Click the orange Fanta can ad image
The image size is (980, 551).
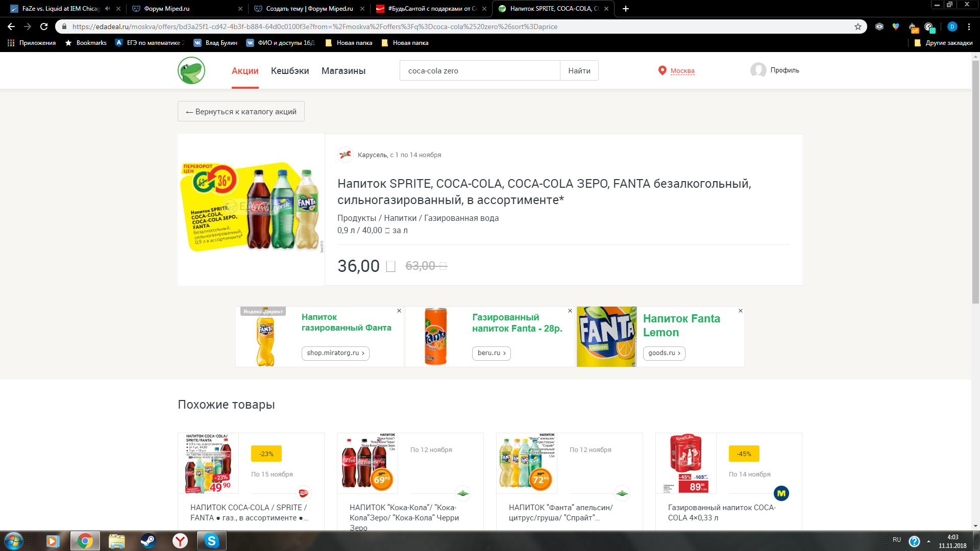coord(436,337)
